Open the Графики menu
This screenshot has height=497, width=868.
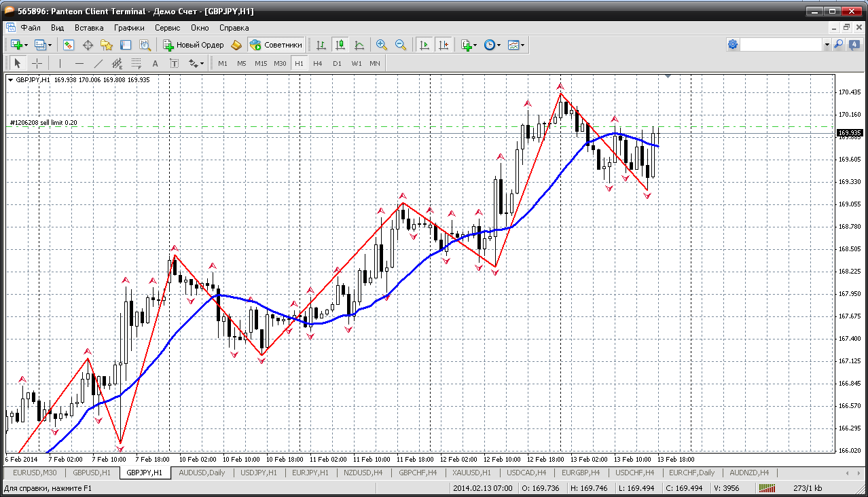pyautogui.click(x=129, y=28)
